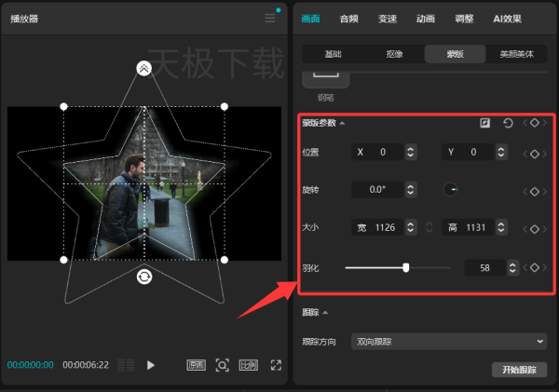The height and width of the screenshot is (392, 559).
Task: Play the video preview
Action: coord(150,365)
